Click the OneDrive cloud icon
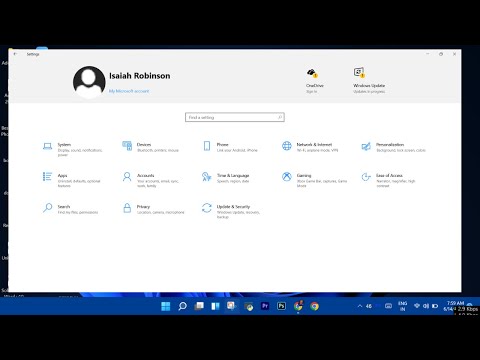This screenshot has width=480, height=360. pos(312,73)
